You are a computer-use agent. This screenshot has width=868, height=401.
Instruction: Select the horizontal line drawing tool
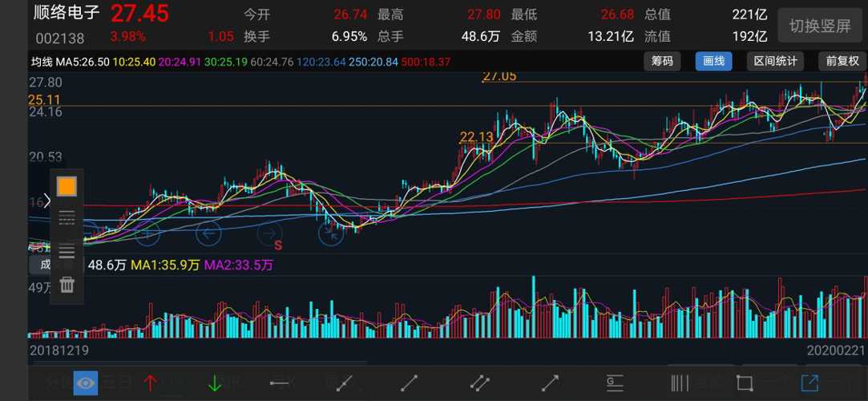(x=280, y=383)
